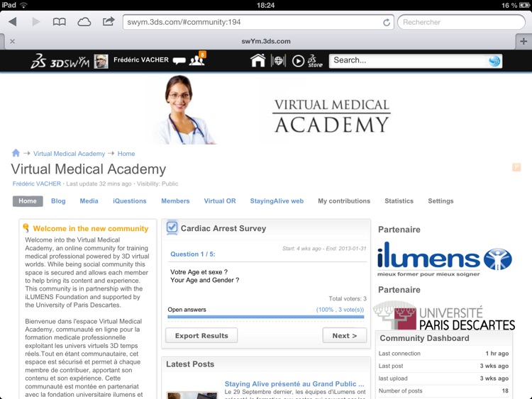This screenshot has height=399, width=532.
Task: Click the Rechercher search field
Action: [x=462, y=22]
